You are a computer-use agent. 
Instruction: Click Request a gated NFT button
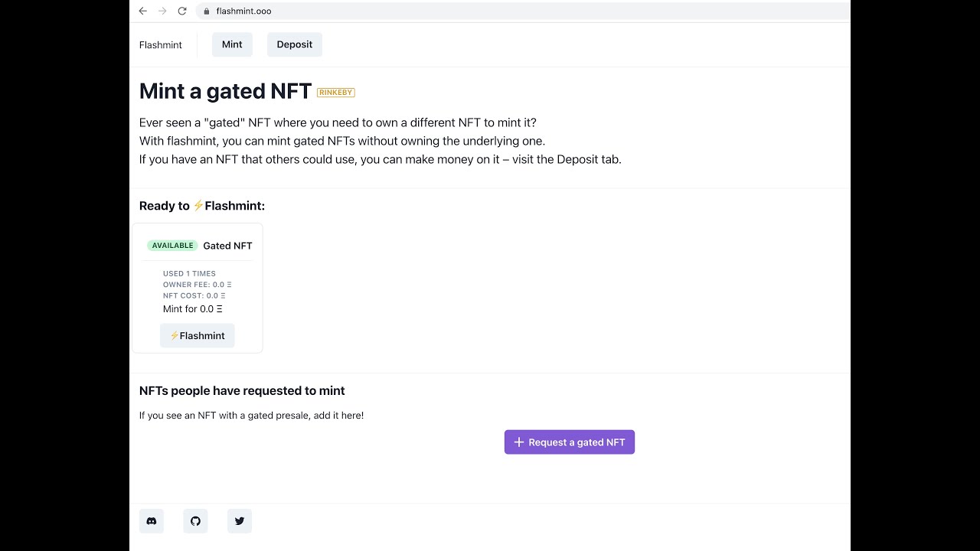[x=570, y=442]
